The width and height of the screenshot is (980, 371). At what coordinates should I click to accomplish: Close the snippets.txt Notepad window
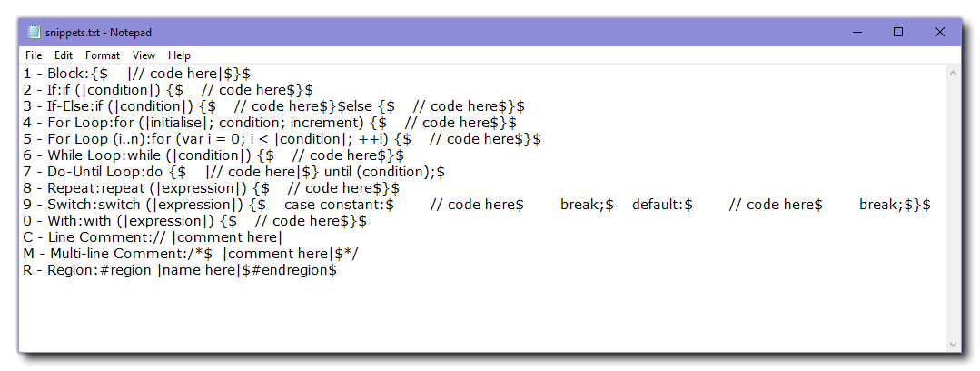tap(940, 32)
